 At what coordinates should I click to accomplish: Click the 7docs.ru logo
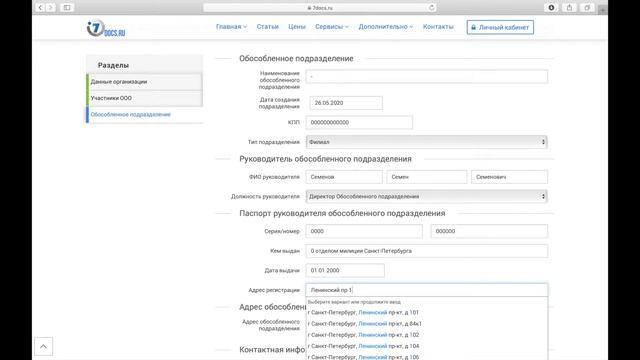pyautogui.click(x=106, y=29)
